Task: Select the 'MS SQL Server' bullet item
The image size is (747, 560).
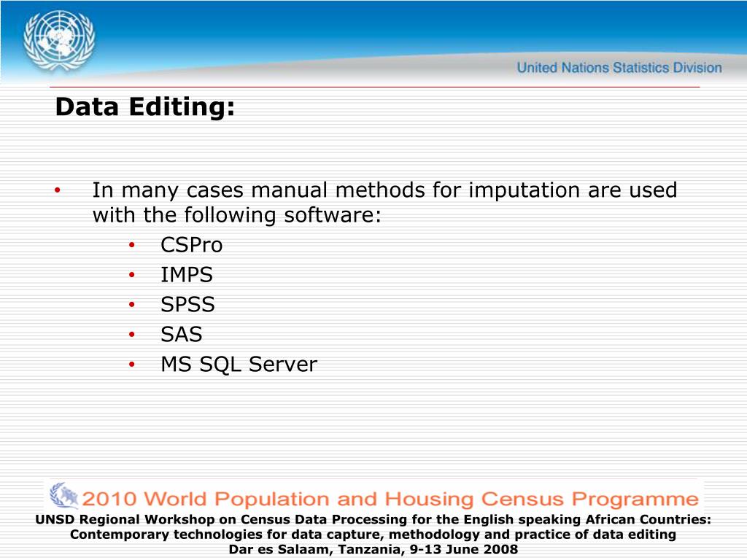Action: tap(239, 365)
